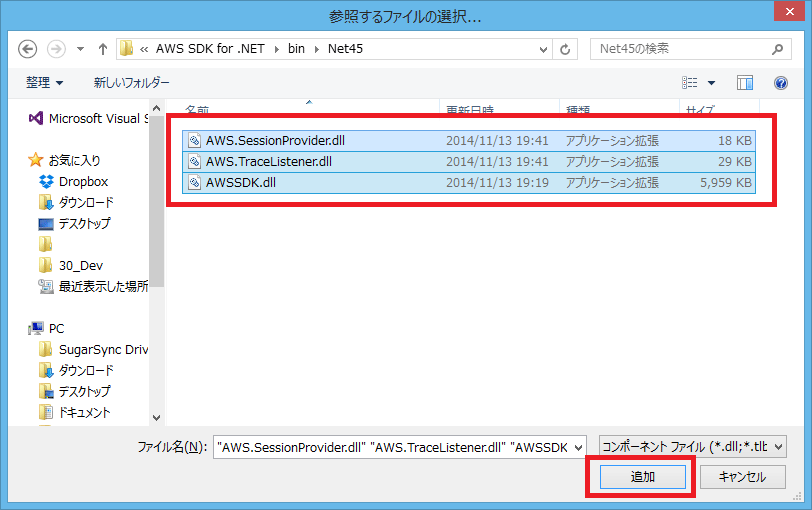Screen dimensions: 812x510
Task: Click the navigation pane scrollbar thumb
Action: pyautogui.click(x=156, y=201)
